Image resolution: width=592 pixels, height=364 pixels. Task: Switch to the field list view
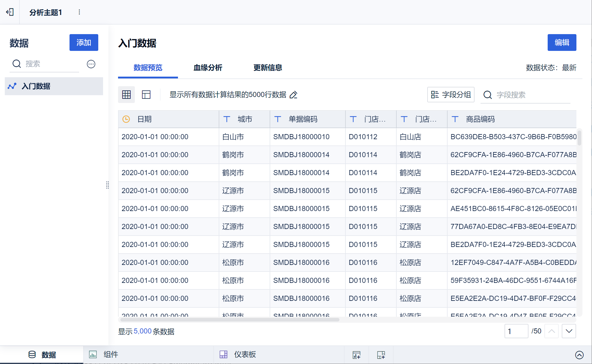coord(146,95)
